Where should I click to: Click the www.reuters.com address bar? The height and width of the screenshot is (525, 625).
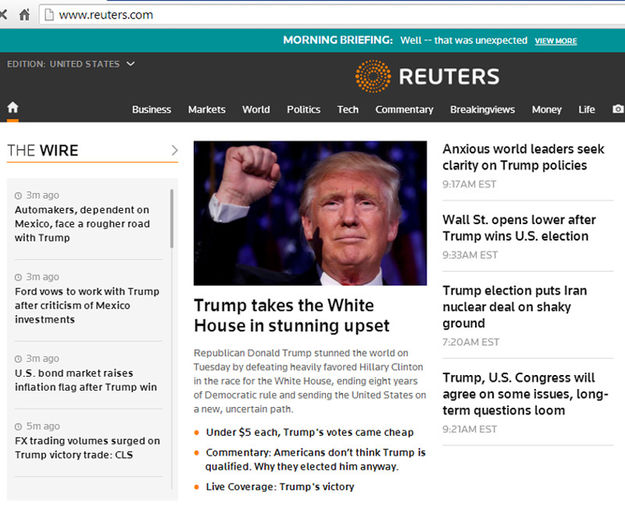coord(331,15)
